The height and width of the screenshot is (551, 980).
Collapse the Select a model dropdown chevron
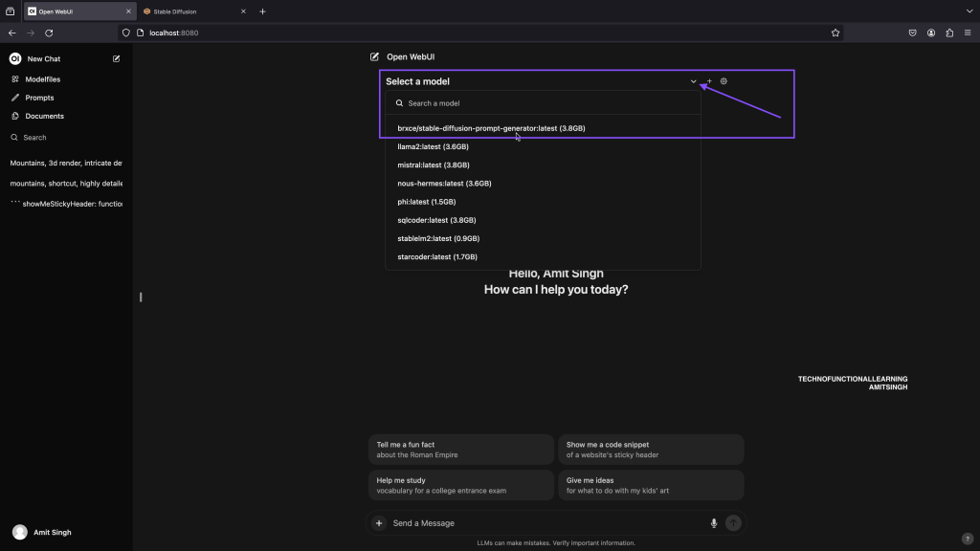coord(694,81)
